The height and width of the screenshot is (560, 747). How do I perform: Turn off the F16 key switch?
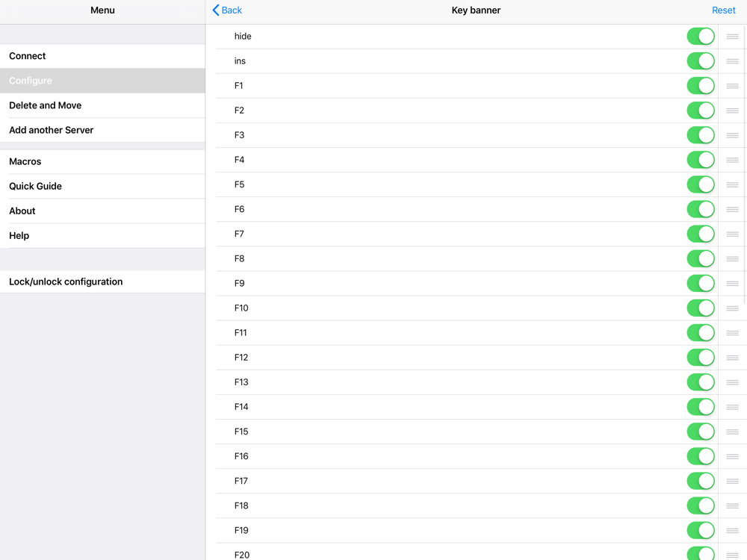tap(701, 456)
